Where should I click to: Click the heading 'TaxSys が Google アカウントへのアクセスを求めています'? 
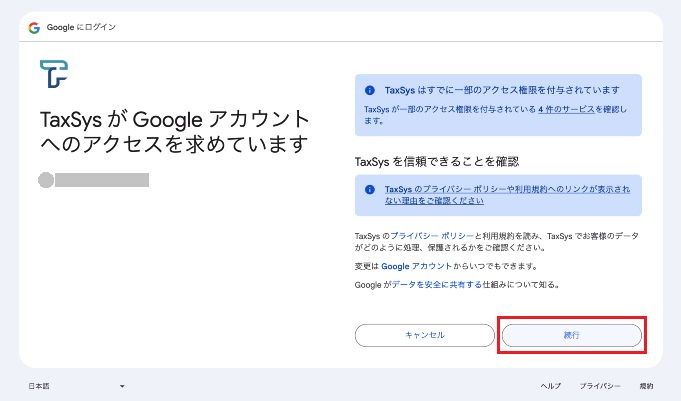pyautogui.click(x=175, y=132)
